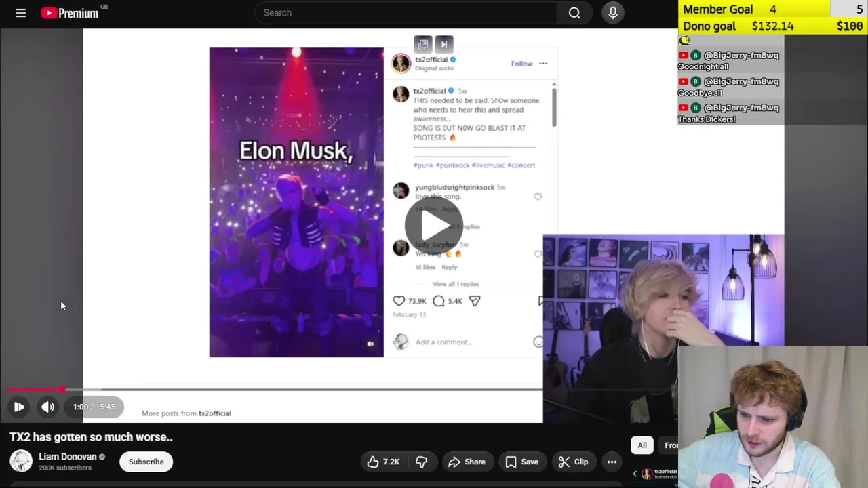Click the chevron beside tx2official suggestion
This screenshot has width=868, height=488.
click(635, 474)
